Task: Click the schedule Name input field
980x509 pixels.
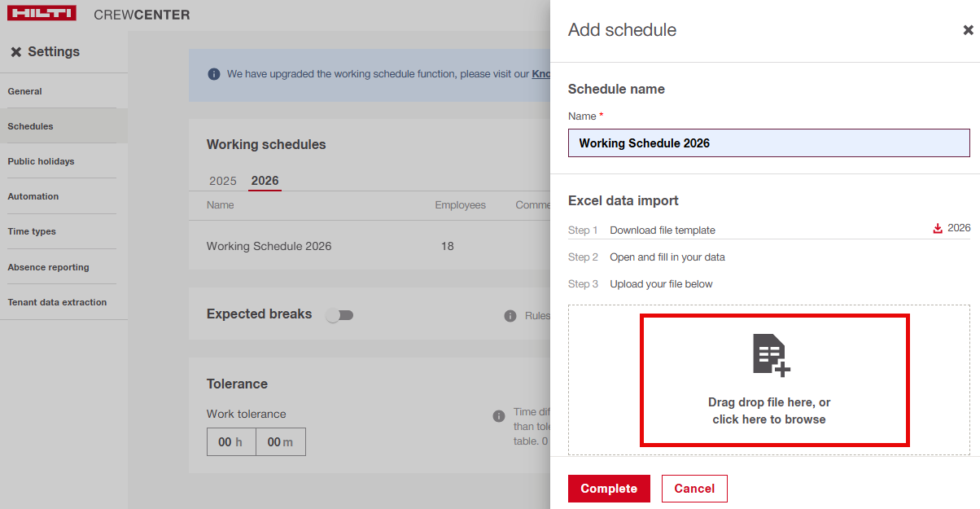Action: coord(768,143)
